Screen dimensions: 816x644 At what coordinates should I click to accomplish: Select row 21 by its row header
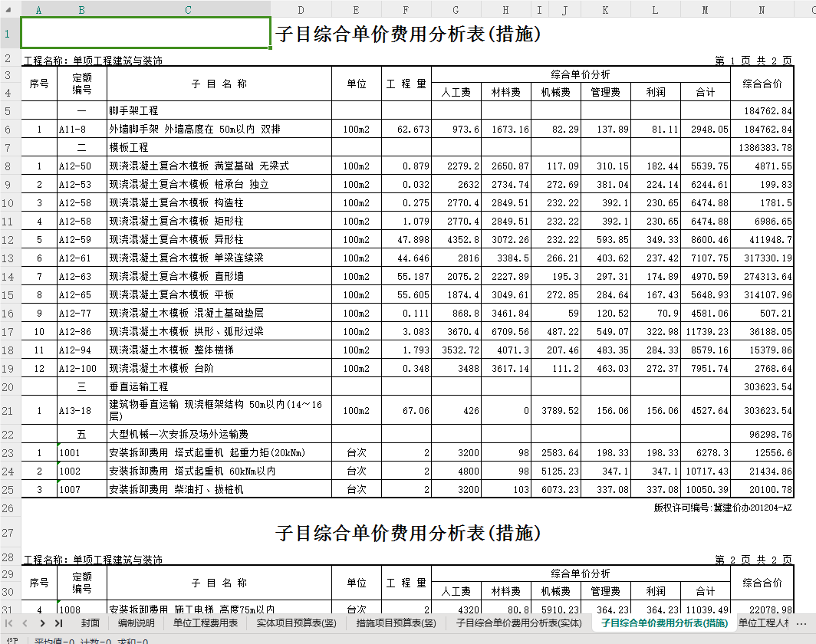[8, 411]
